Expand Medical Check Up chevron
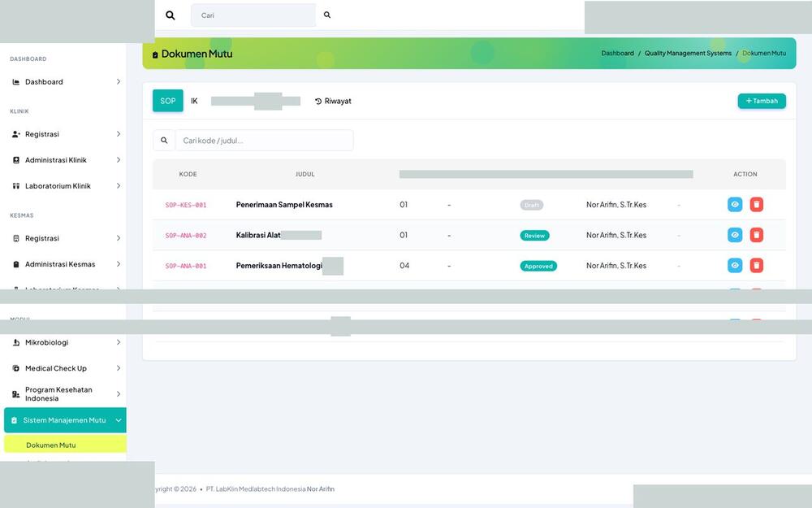812x508 pixels. (x=118, y=368)
